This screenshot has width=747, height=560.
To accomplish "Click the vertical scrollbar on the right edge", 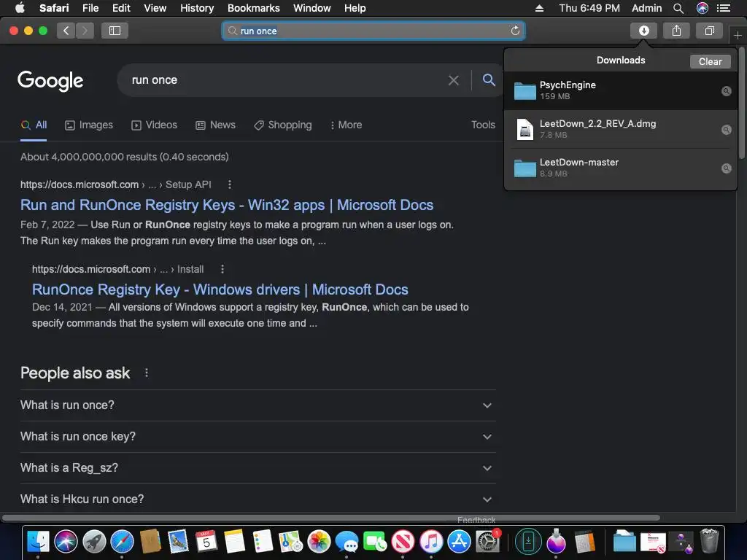I will coord(742,103).
